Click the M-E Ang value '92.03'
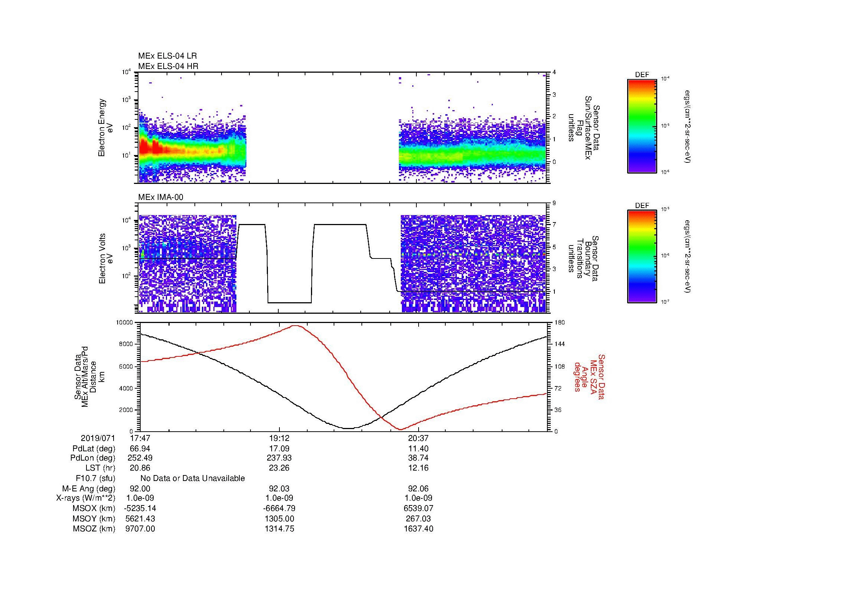 (x=279, y=489)
